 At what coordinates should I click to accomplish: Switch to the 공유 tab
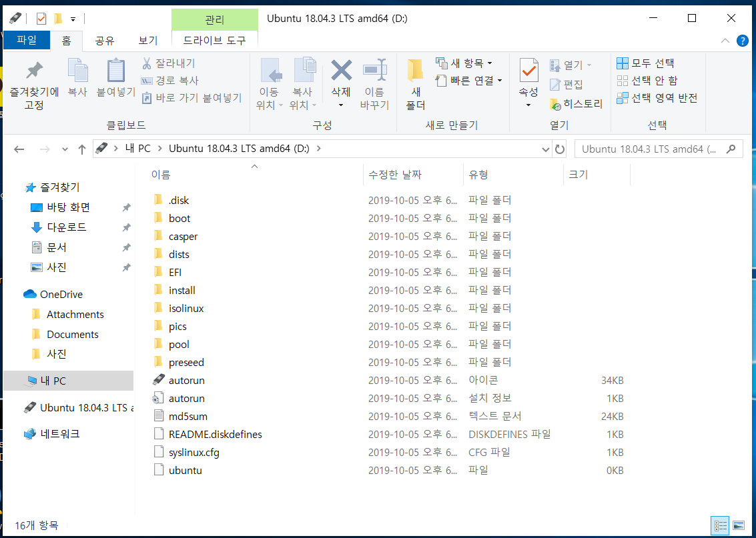click(105, 41)
